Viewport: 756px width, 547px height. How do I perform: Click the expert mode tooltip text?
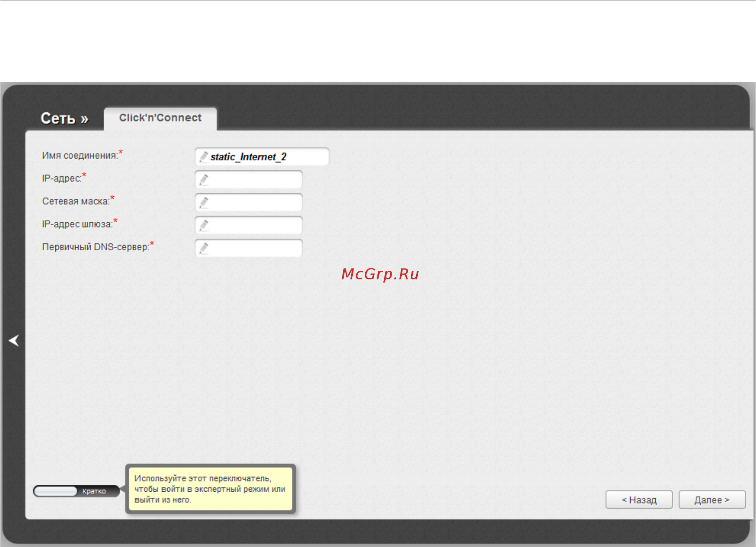[210, 489]
